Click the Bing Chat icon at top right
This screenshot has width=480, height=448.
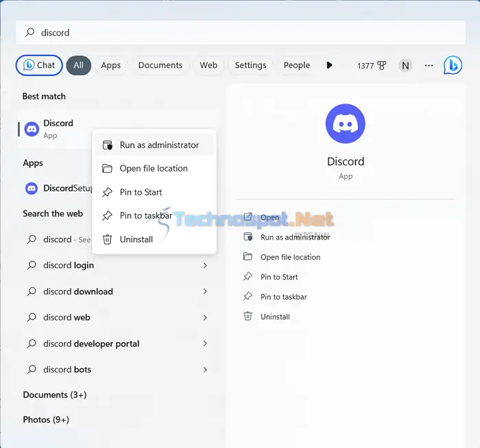(453, 65)
